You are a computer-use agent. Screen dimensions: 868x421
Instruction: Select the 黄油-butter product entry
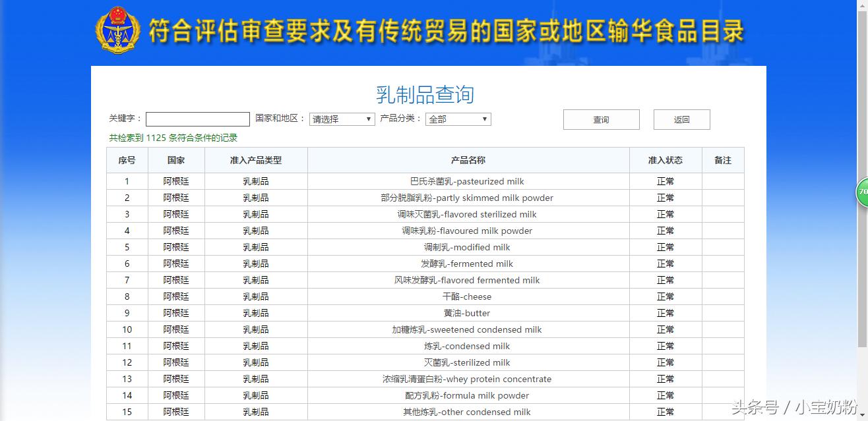(467, 313)
